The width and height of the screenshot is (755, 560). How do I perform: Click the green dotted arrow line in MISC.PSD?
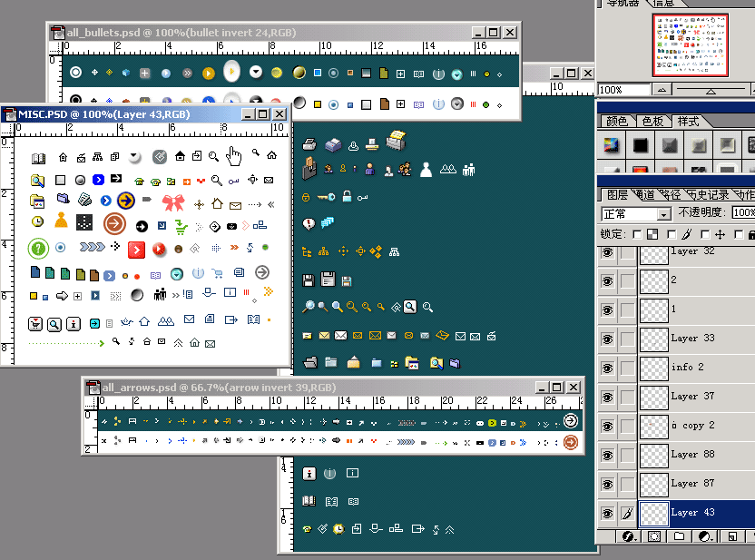pyautogui.click(x=66, y=343)
